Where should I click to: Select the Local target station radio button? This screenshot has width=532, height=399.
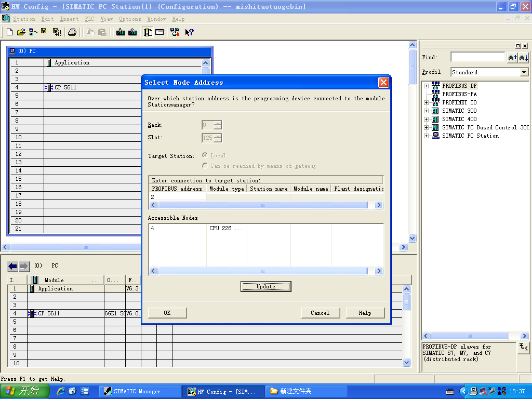click(x=205, y=155)
